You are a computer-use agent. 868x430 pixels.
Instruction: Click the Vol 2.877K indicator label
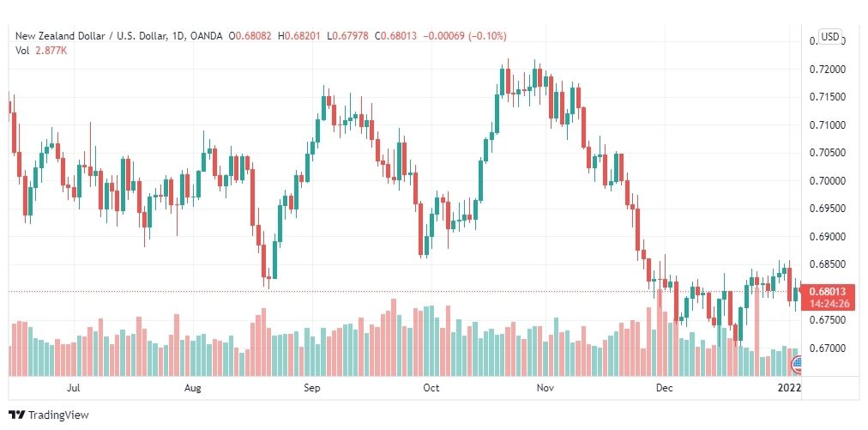(41, 51)
